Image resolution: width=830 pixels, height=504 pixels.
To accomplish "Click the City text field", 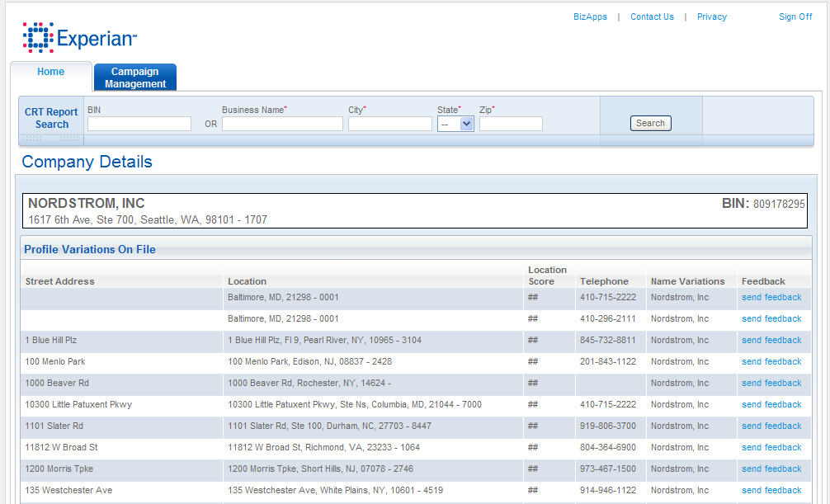I will pyautogui.click(x=389, y=124).
